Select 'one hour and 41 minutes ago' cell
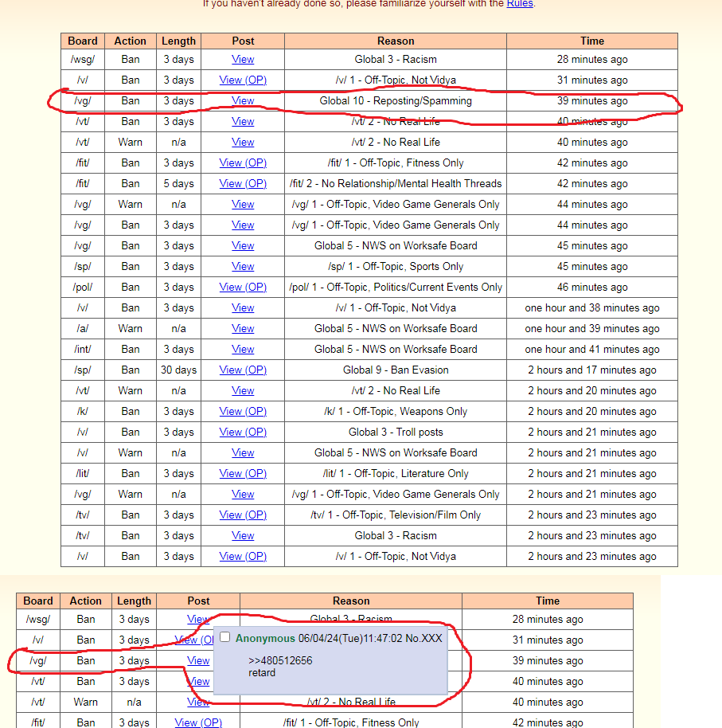Image resolution: width=722 pixels, height=728 pixels. point(592,349)
